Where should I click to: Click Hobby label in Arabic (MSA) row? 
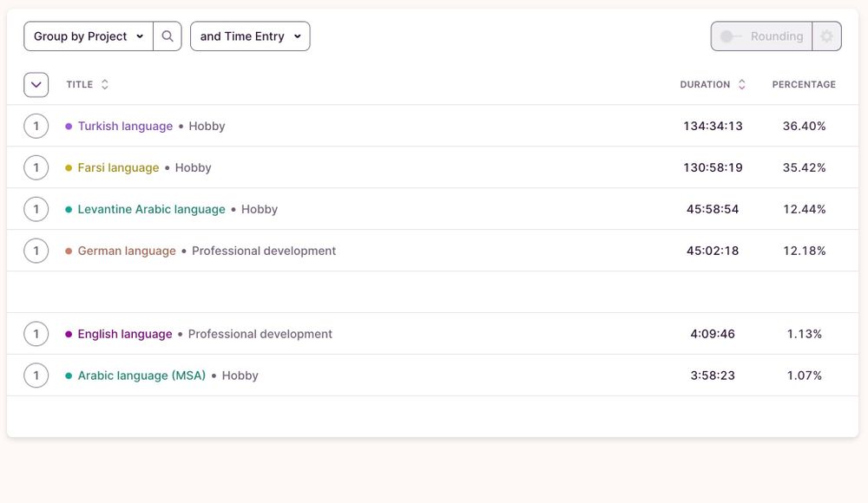(x=240, y=376)
